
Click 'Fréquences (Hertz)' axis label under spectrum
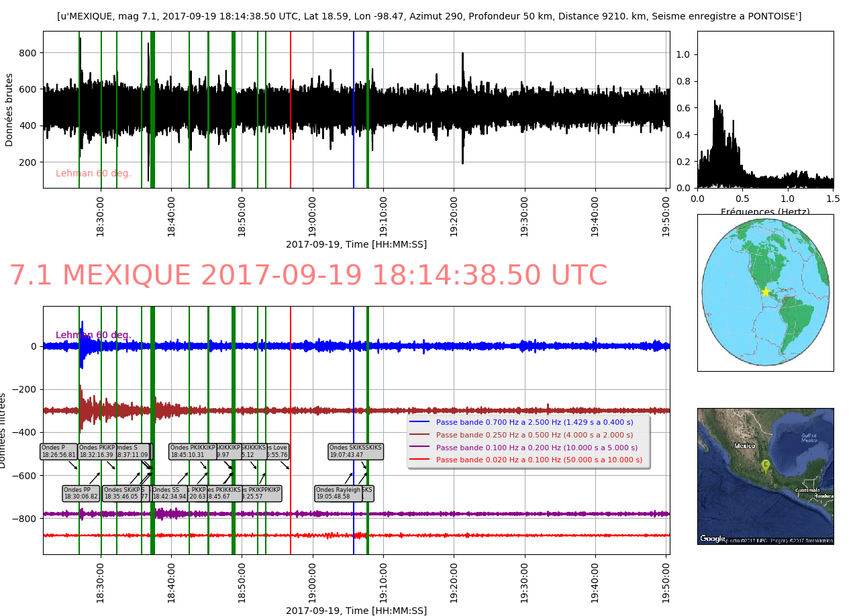(765, 211)
